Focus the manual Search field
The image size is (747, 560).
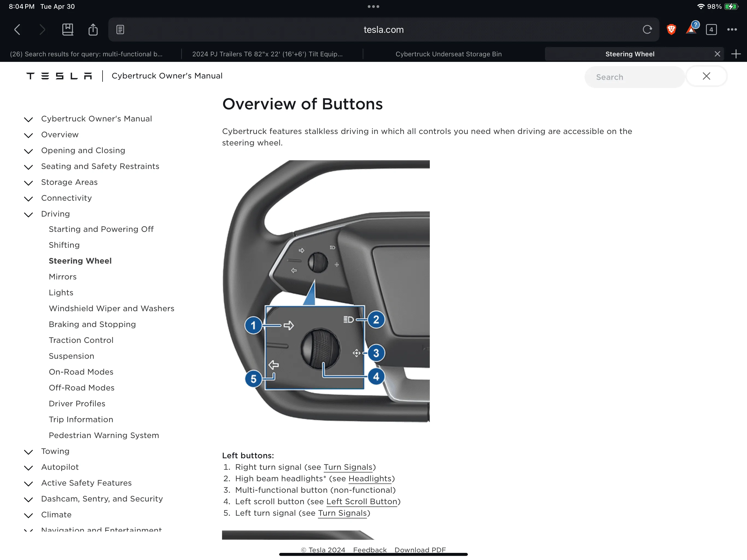pyautogui.click(x=635, y=77)
